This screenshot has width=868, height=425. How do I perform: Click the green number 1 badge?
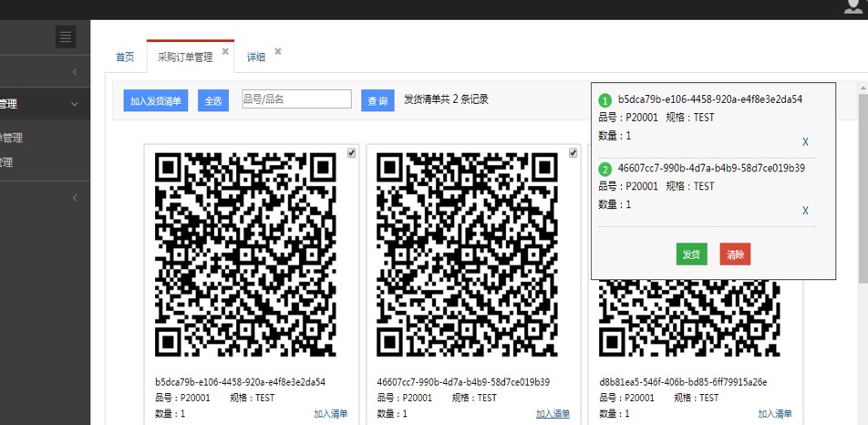pyautogui.click(x=605, y=100)
